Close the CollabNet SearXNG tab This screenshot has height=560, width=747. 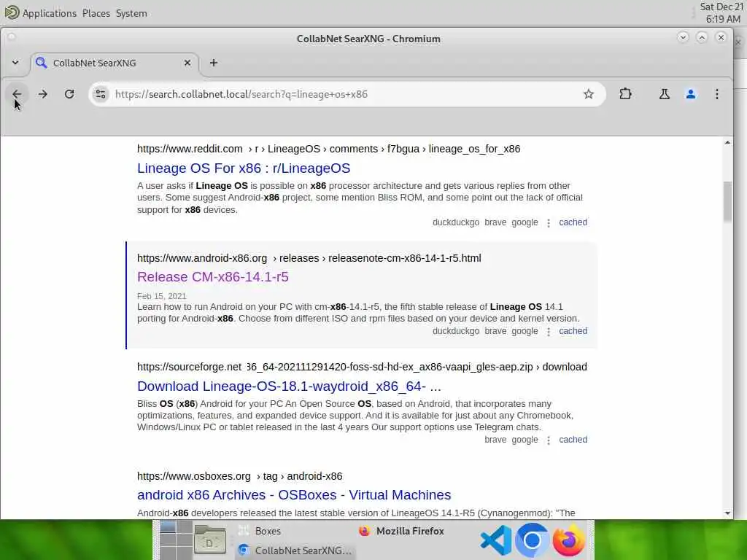click(x=187, y=63)
